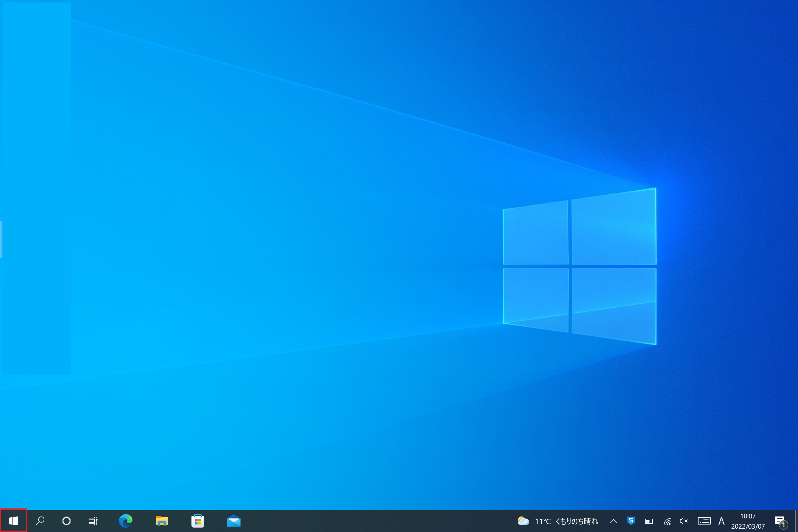Open the network connections tray icon
The height and width of the screenshot is (532, 798).
667,521
